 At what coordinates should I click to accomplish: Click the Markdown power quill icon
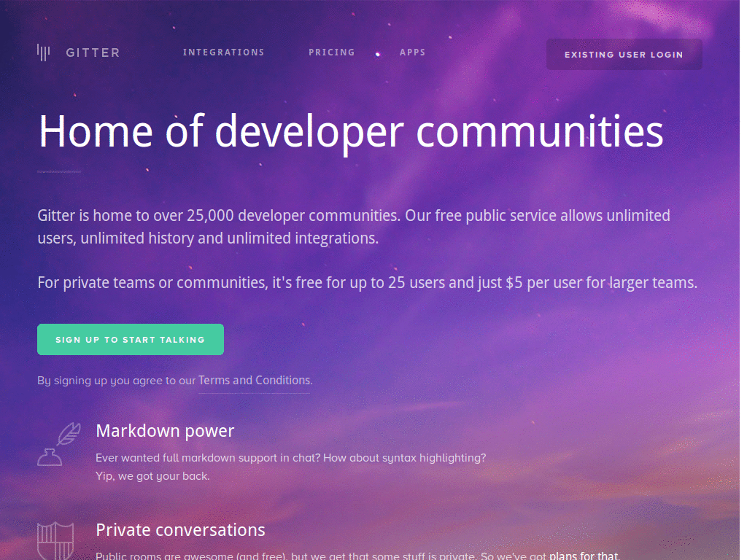pos(59,444)
